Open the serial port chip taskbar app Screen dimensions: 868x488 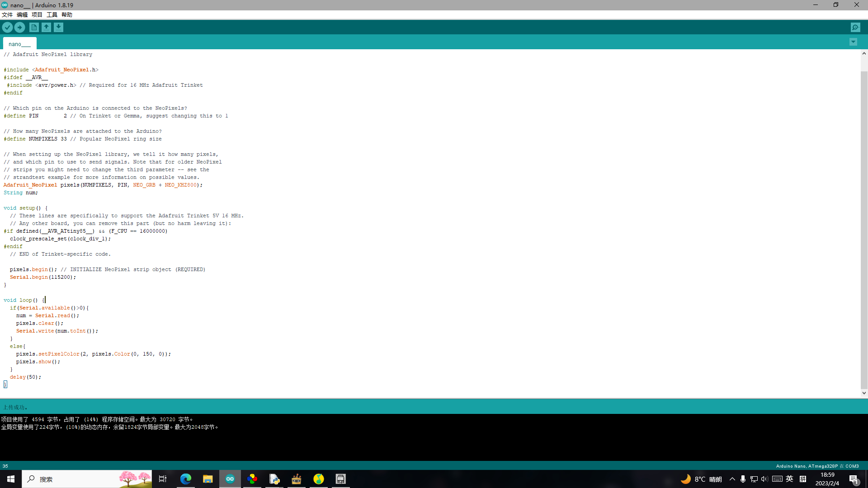coord(341,479)
